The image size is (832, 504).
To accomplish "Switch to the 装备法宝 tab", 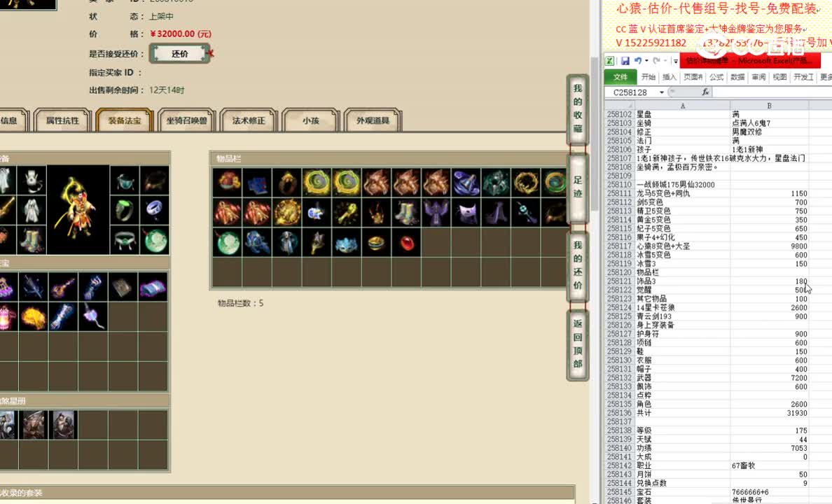I will [x=125, y=120].
